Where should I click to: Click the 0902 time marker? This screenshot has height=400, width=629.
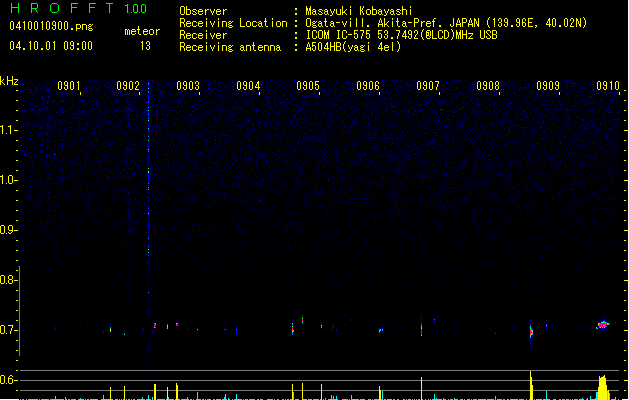128,86
